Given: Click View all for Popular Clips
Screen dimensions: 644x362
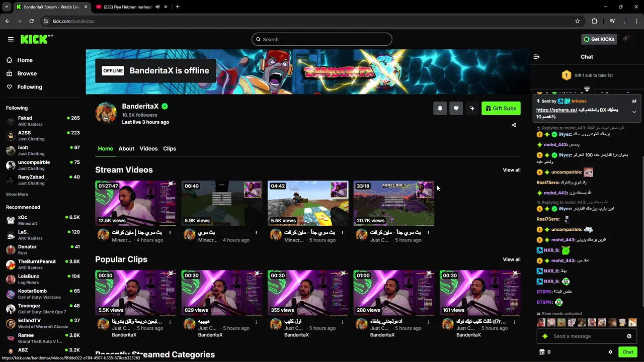Looking at the screenshot, I should [512, 259].
